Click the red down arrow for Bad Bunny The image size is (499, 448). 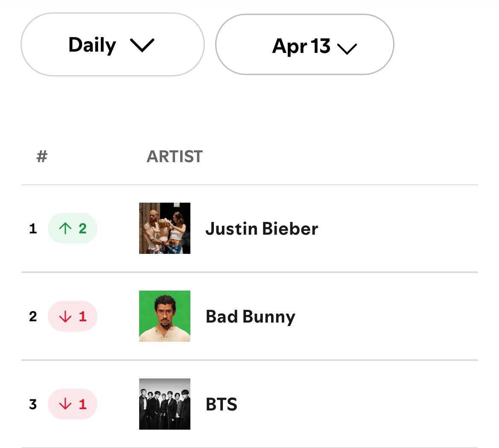coord(65,316)
